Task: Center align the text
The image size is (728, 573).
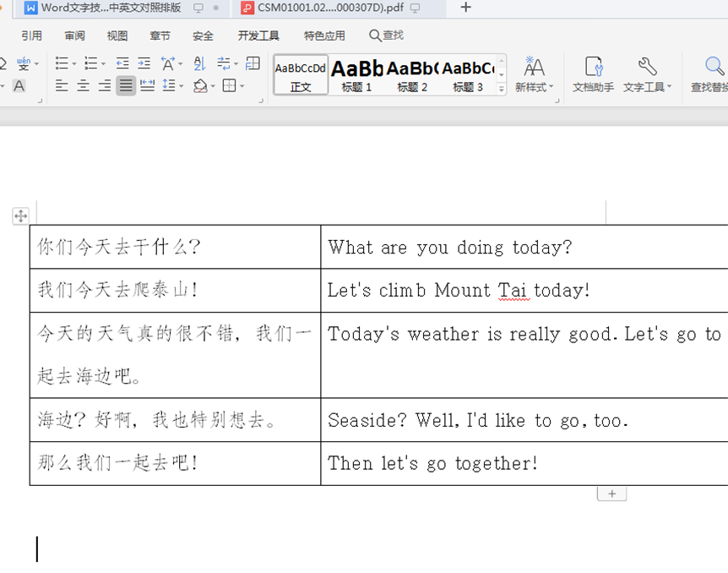Action: click(83, 85)
